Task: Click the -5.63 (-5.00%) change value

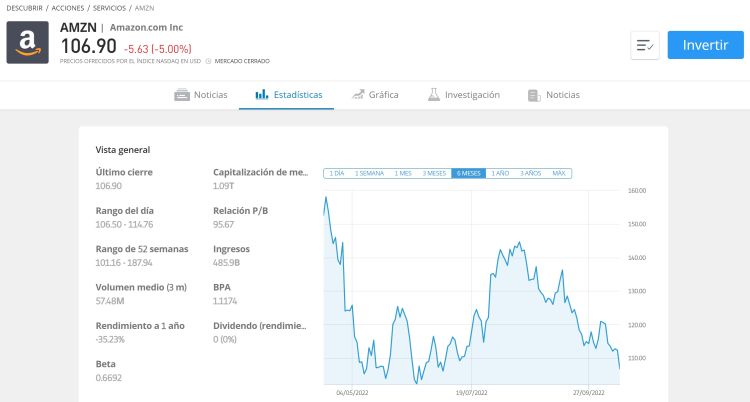Action: point(158,49)
